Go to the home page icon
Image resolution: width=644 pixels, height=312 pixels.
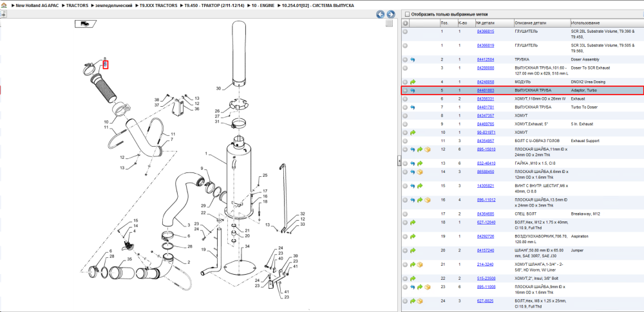3,6
